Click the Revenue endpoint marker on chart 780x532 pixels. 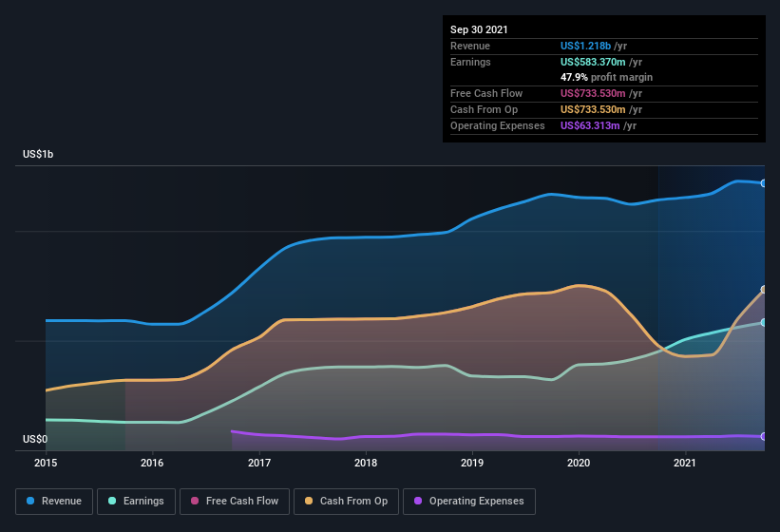764,183
